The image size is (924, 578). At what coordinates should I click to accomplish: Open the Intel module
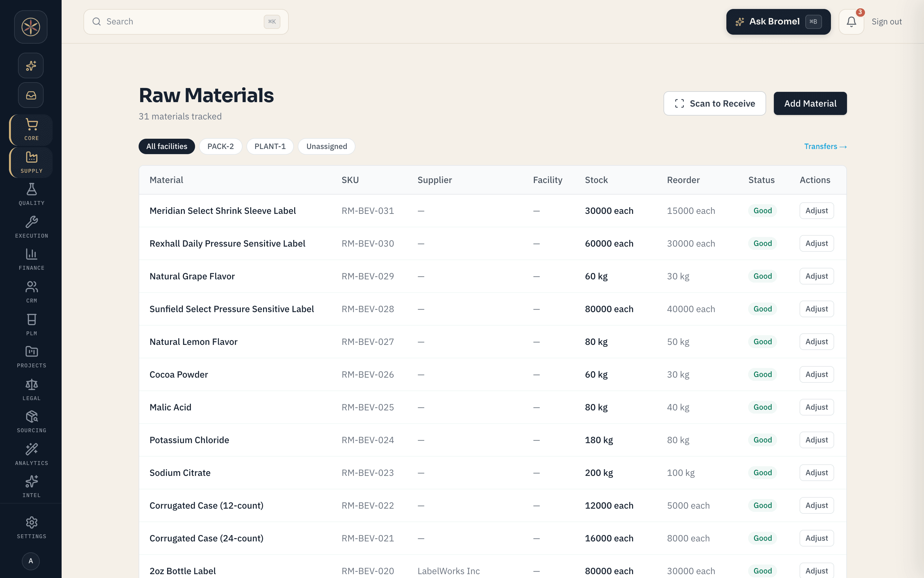coord(31,486)
